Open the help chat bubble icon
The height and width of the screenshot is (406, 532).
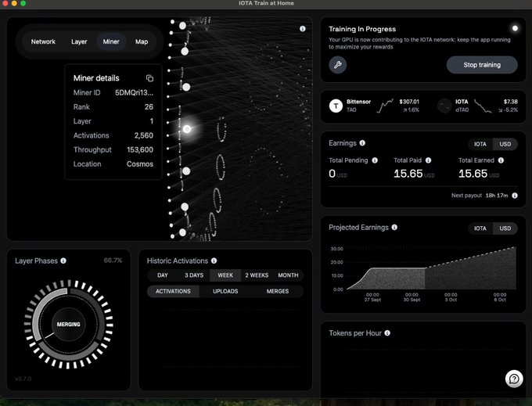coord(514,379)
